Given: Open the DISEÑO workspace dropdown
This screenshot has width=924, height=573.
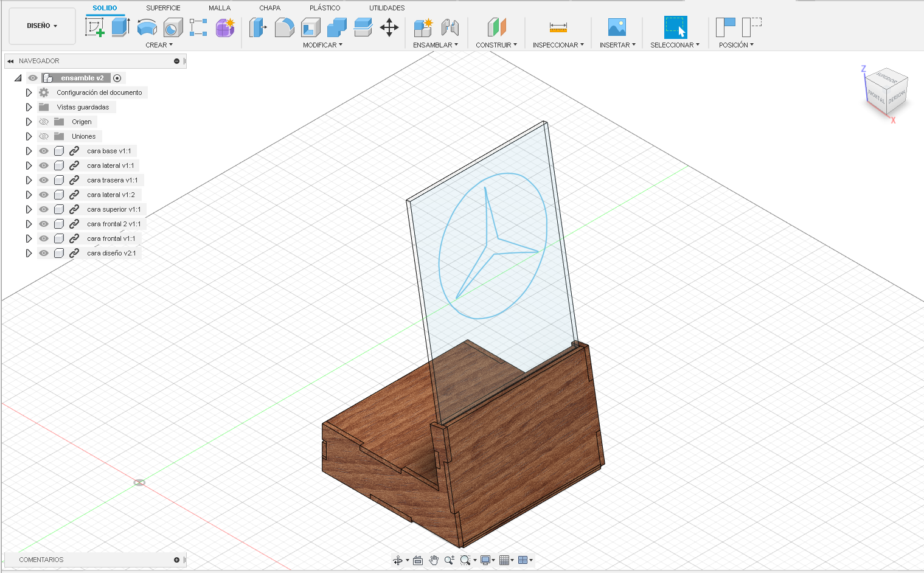Looking at the screenshot, I should click(x=42, y=26).
